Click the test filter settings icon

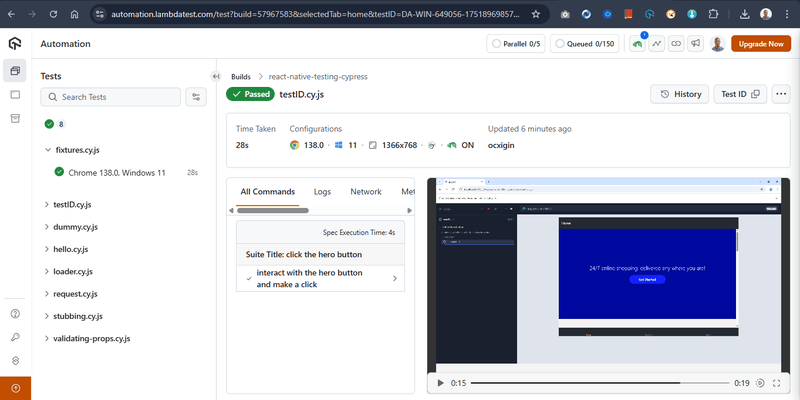pyautogui.click(x=196, y=97)
